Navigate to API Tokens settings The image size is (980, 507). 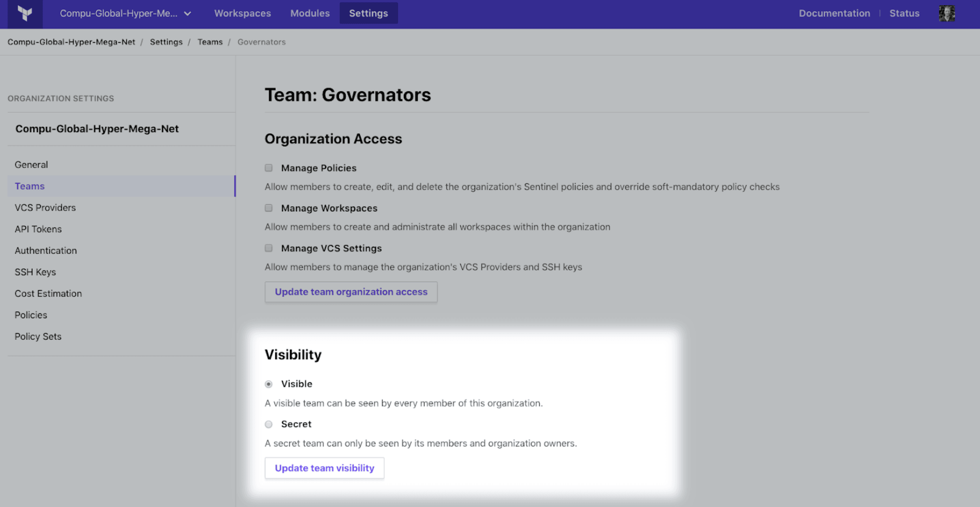[x=38, y=229]
